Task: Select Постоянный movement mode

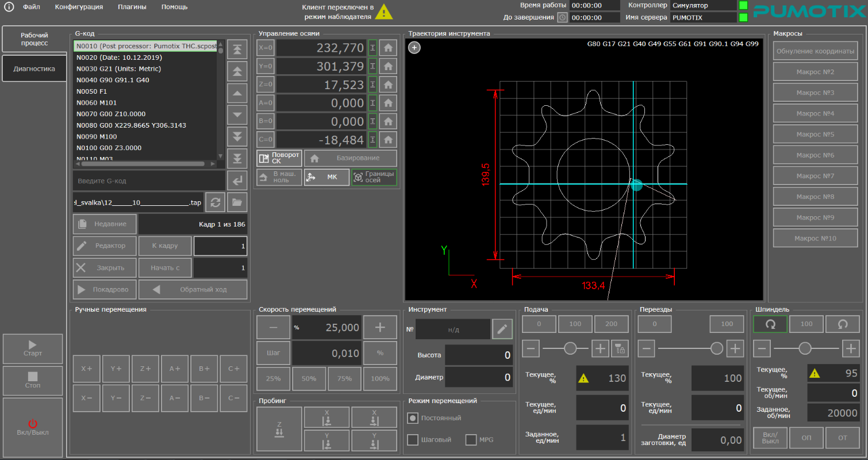Action: click(x=413, y=418)
